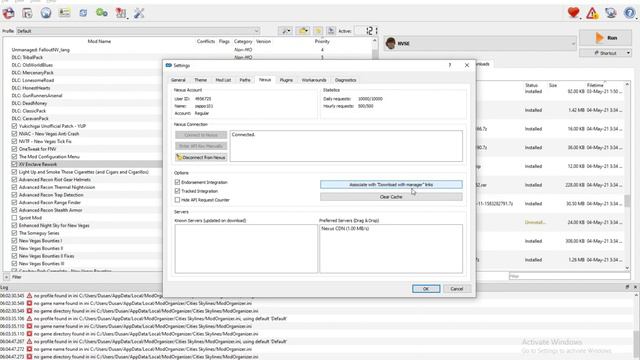
Task: Click the Install Mod from archive icon
Action: click(x=27, y=13)
